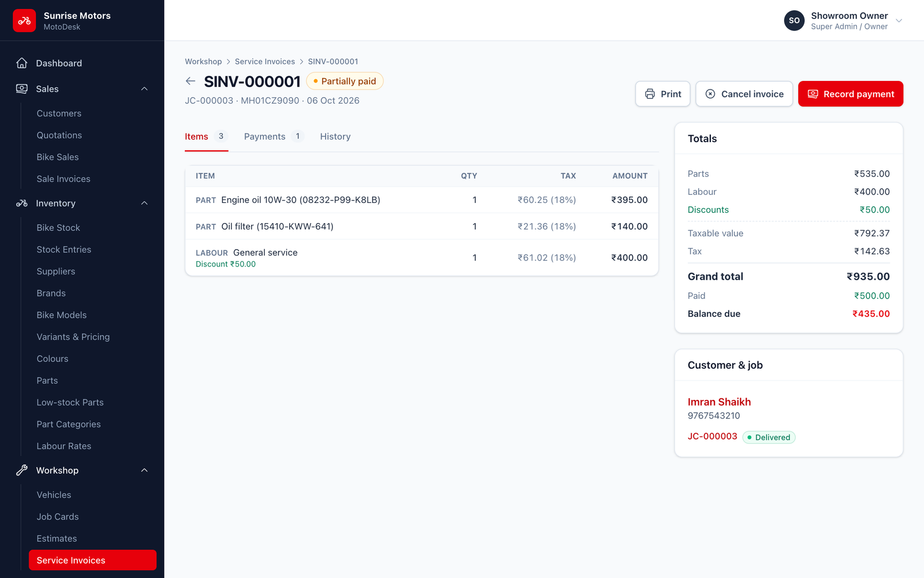This screenshot has width=924, height=578.
Task: Click the SO user avatar
Action: pyautogui.click(x=794, y=20)
